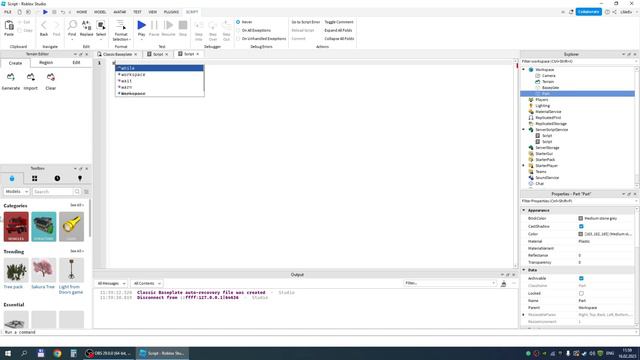
Task: Switch to the VIEW ribbon tab
Action: pyautogui.click(x=153, y=12)
